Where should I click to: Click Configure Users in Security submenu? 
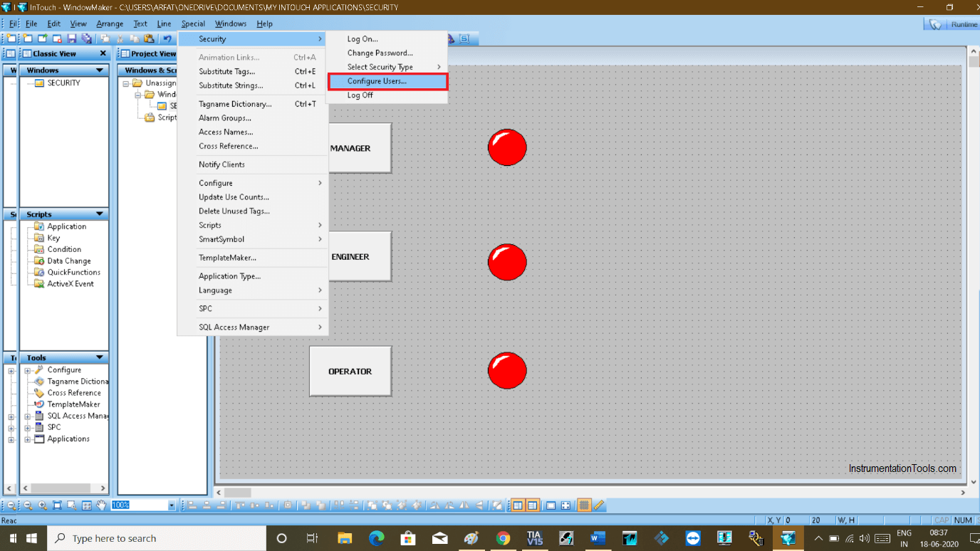tap(387, 81)
